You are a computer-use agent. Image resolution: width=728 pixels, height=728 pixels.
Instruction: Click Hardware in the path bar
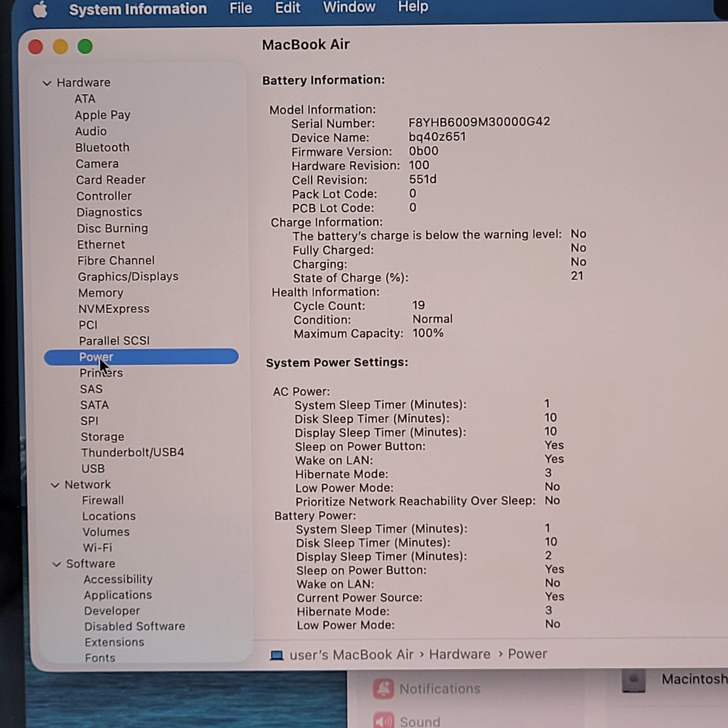point(460,654)
